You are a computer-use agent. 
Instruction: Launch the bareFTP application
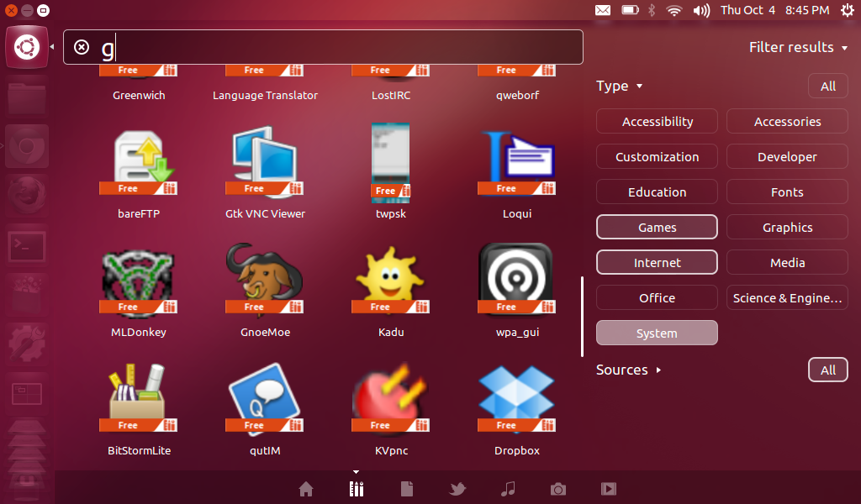[x=138, y=164]
